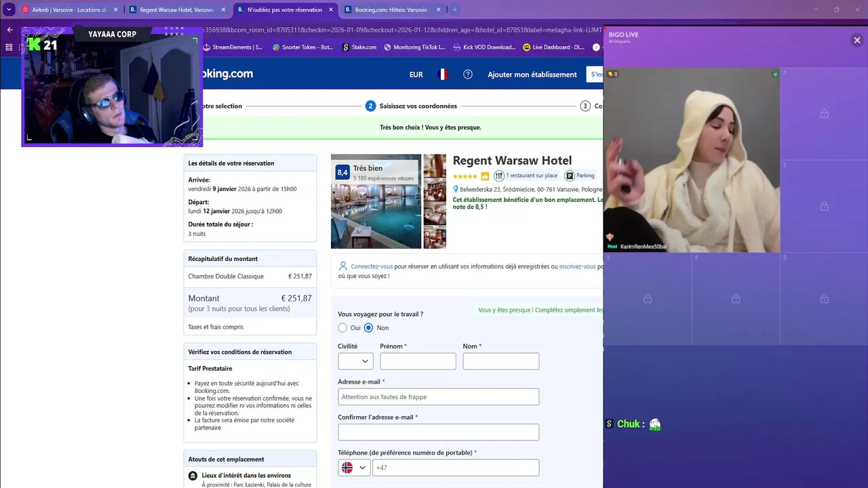Click Ajouter mon établissement
The image size is (868, 488).
tap(532, 75)
